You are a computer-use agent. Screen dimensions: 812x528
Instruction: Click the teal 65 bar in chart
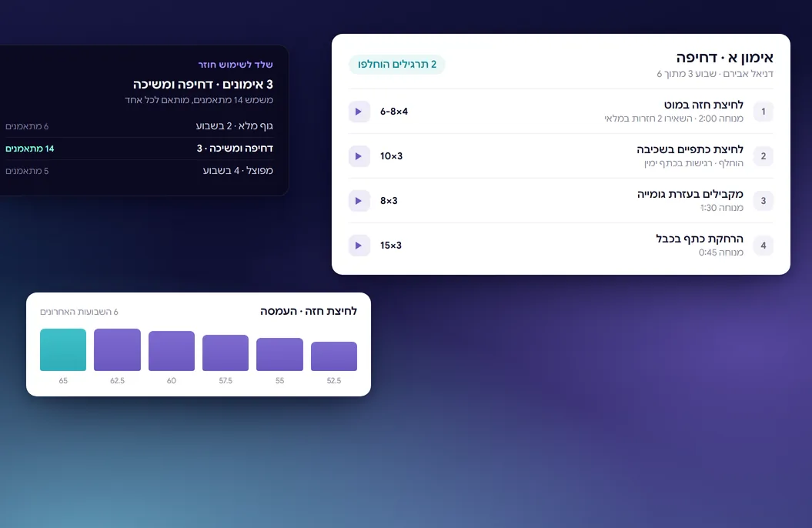[63, 349]
